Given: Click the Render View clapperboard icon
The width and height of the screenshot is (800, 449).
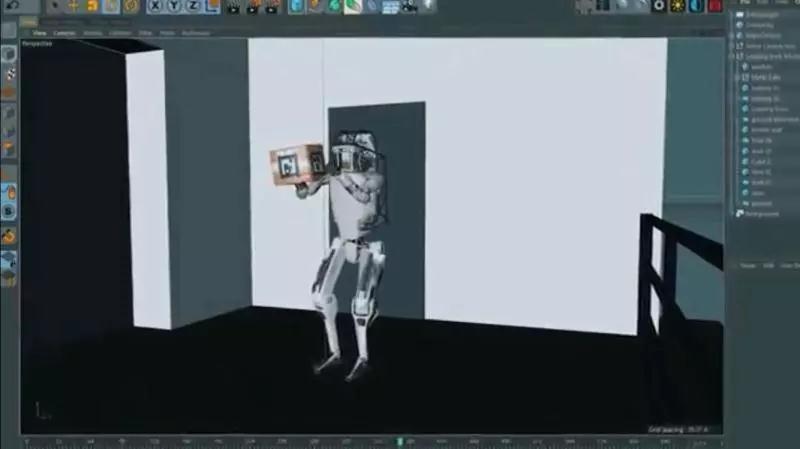Looking at the screenshot, I should click(x=233, y=7).
